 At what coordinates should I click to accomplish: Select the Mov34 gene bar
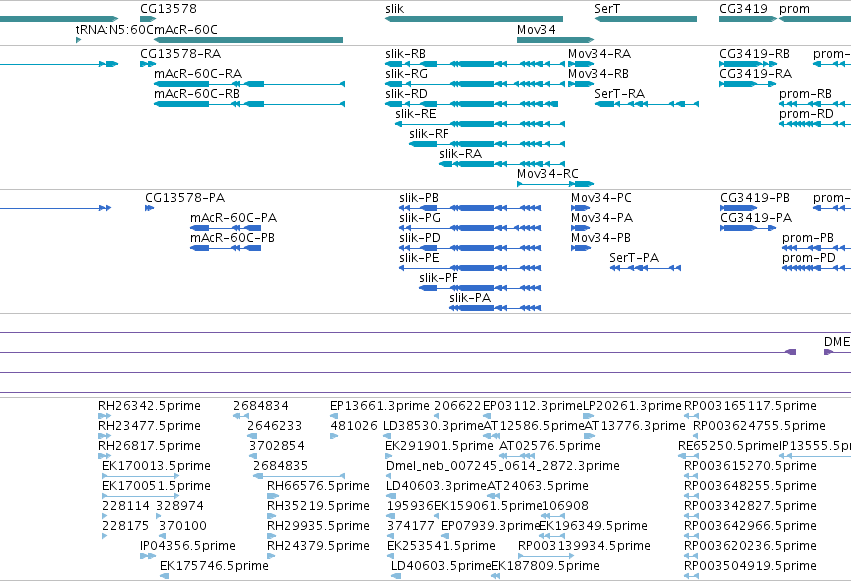coord(555,40)
